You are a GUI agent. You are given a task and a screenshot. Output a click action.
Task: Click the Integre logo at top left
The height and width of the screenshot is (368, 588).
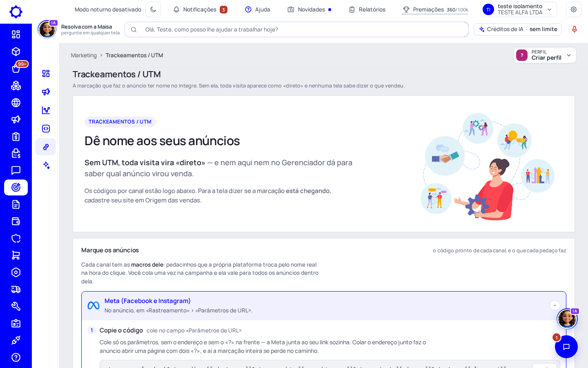click(x=16, y=12)
